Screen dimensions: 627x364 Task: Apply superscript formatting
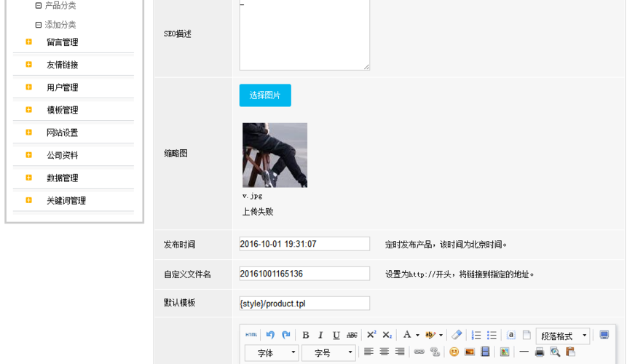[x=371, y=334]
